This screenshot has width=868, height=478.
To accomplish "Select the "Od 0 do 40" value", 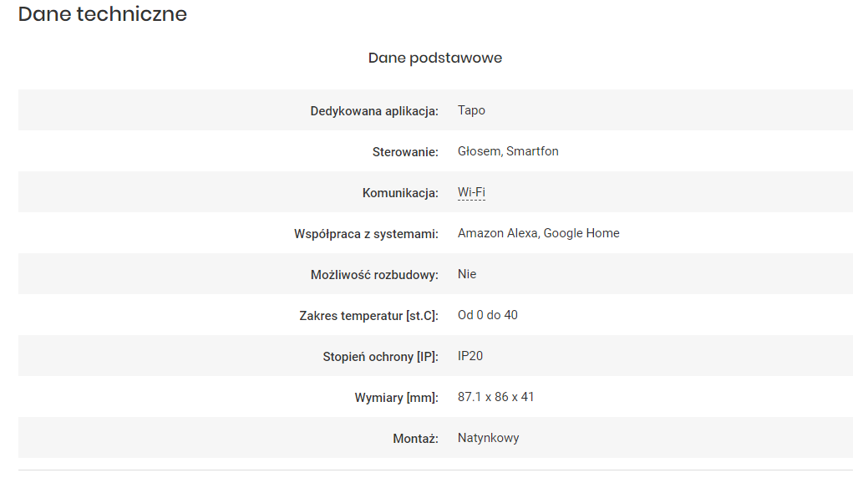I will pyautogui.click(x=488, y=315).
